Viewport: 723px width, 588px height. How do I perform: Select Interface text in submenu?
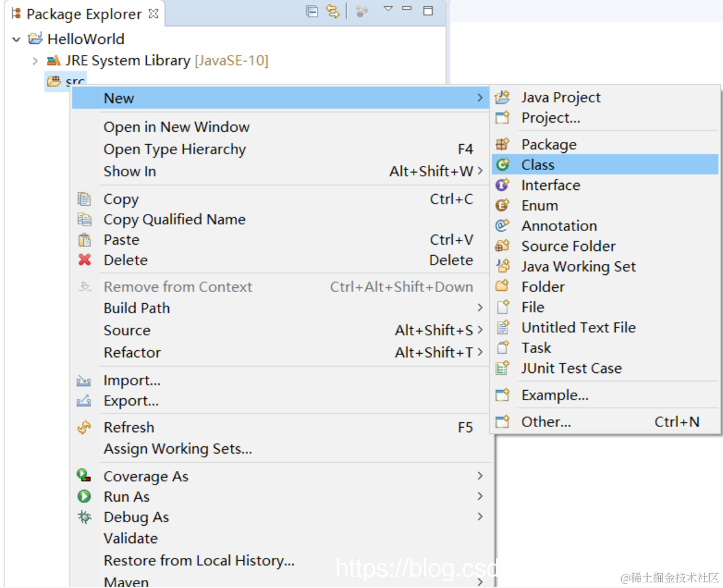click(x=550, y=185)
